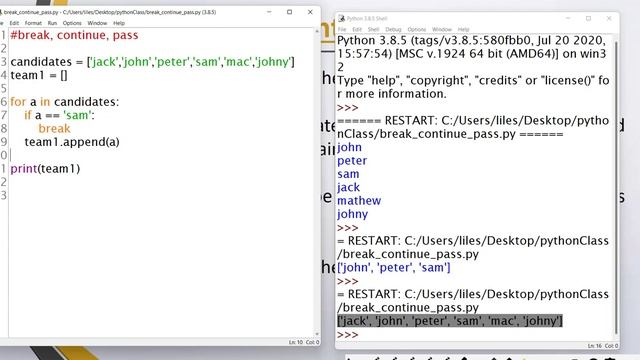
Task: Open the Help menu in editor window
Action: click(119, 23)
